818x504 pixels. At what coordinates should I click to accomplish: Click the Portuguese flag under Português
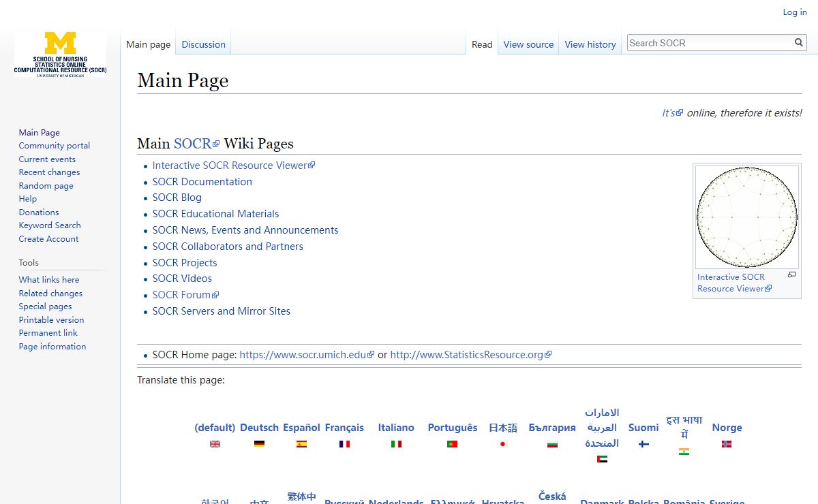coord(452,444)
